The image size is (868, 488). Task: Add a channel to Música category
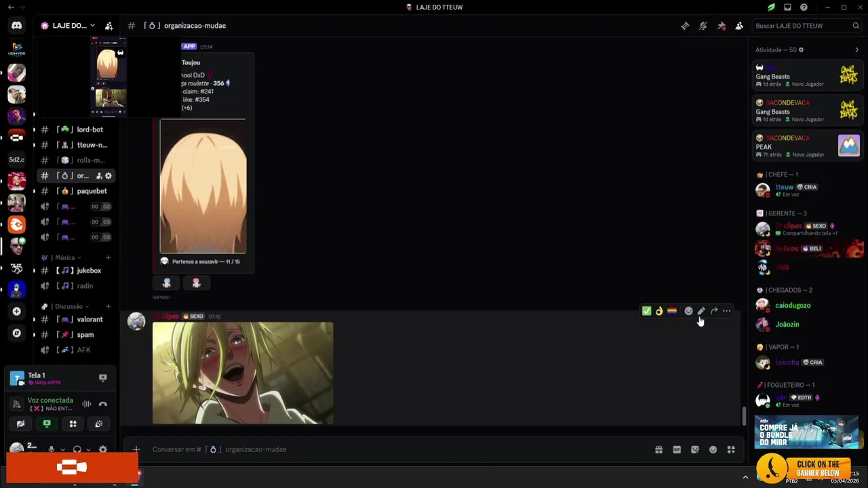tap(108, 258)
